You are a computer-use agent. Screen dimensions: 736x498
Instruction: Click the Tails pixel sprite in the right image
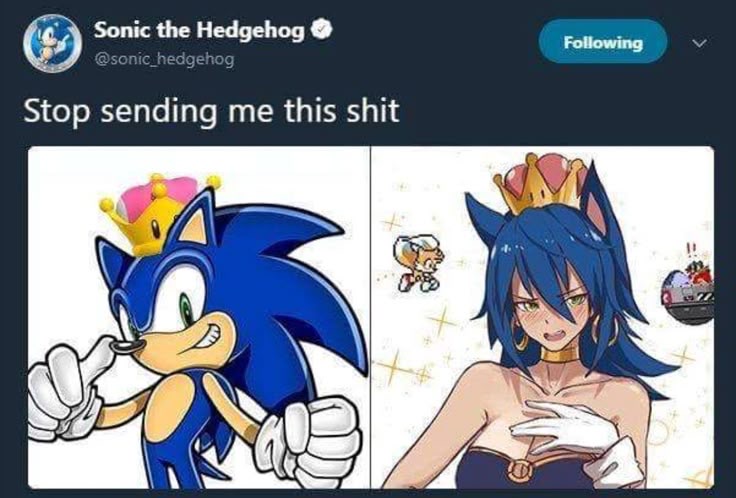419,263
